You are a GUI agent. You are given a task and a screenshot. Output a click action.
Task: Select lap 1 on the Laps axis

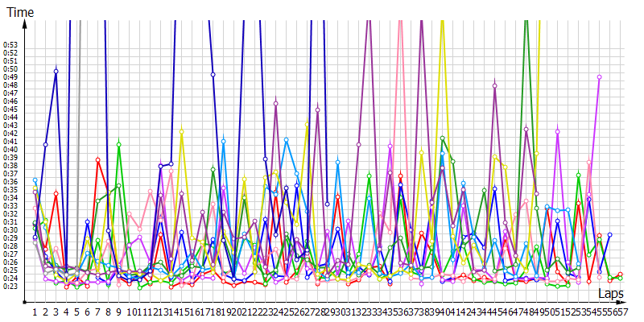(35, 311)
